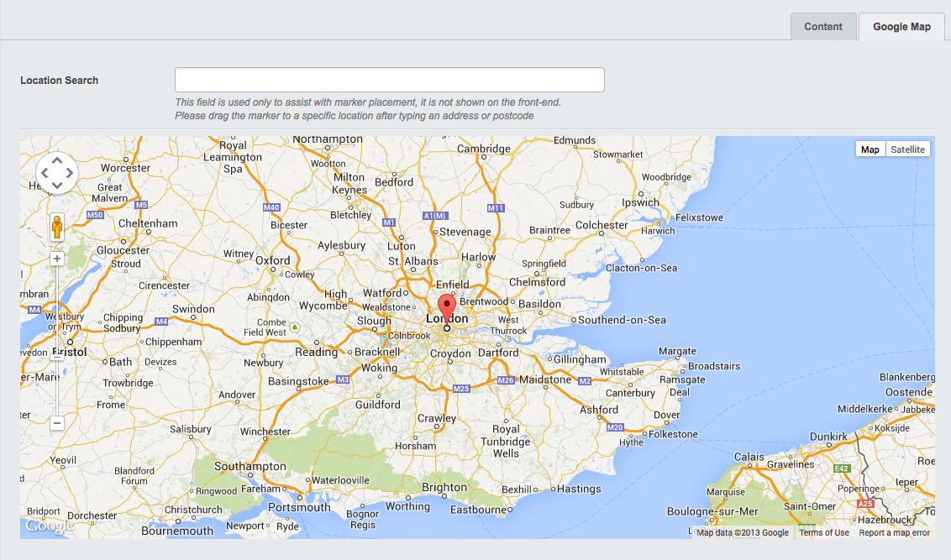The height and width of the screenshot is (560, 951).
Task: Click the Cambridge label on the map
Action: pos(483,149)
